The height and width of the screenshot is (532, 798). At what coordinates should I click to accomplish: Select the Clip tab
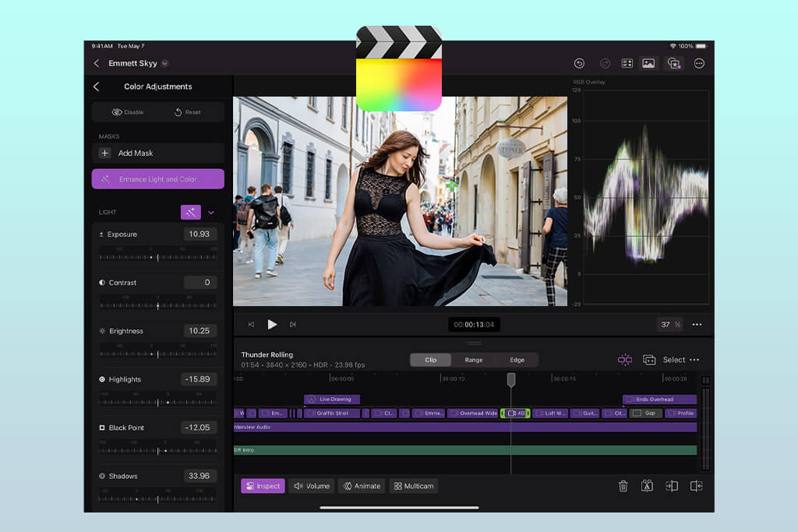(430, 360)
